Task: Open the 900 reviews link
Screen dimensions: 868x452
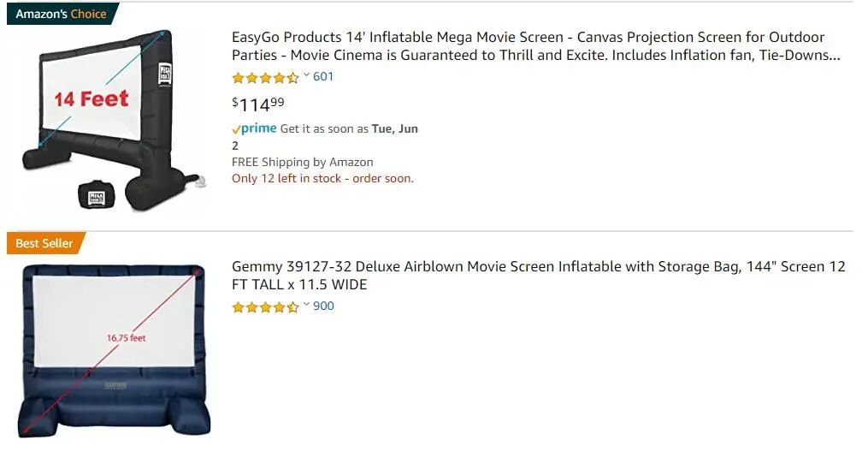Action: coord(323,306)
